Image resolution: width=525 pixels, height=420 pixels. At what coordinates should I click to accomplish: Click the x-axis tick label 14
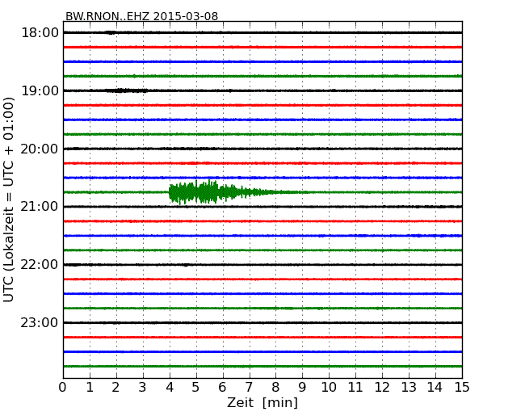[x=435, y=388]
